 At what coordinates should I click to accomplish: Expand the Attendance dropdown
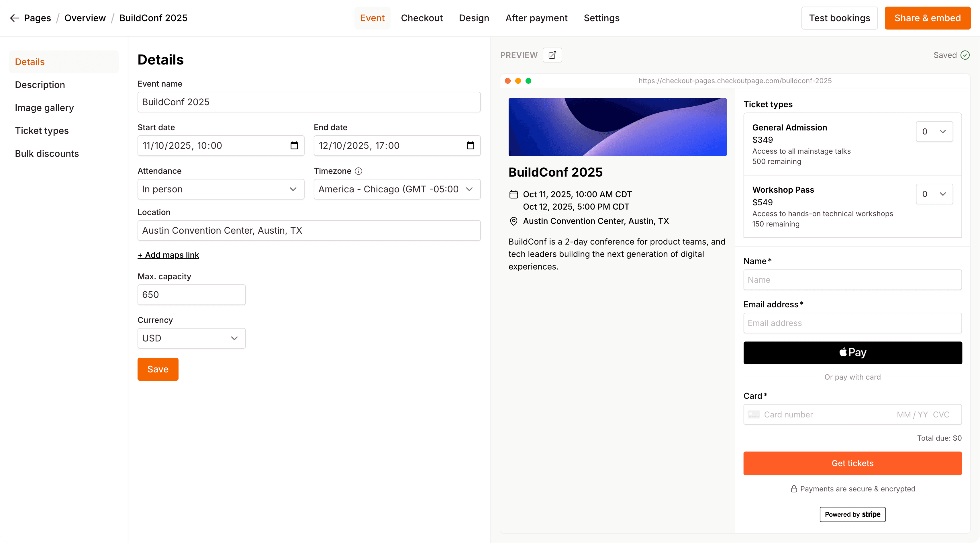pos(221,189)
